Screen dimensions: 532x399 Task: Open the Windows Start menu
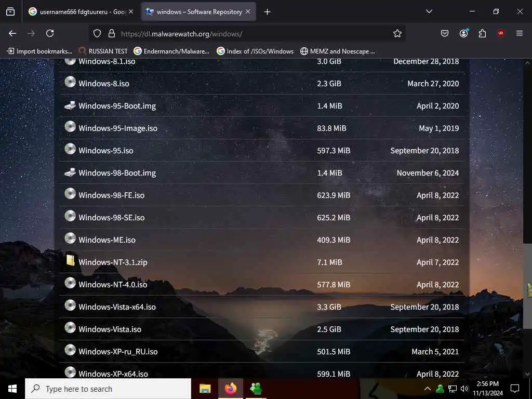click(12, 389)
